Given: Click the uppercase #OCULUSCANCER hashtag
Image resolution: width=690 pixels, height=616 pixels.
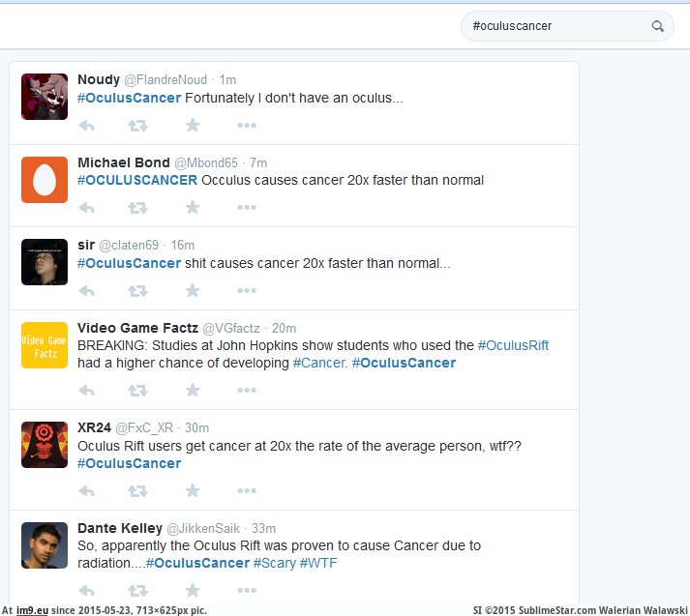Looking at the screenshot, I should [137, 180].
